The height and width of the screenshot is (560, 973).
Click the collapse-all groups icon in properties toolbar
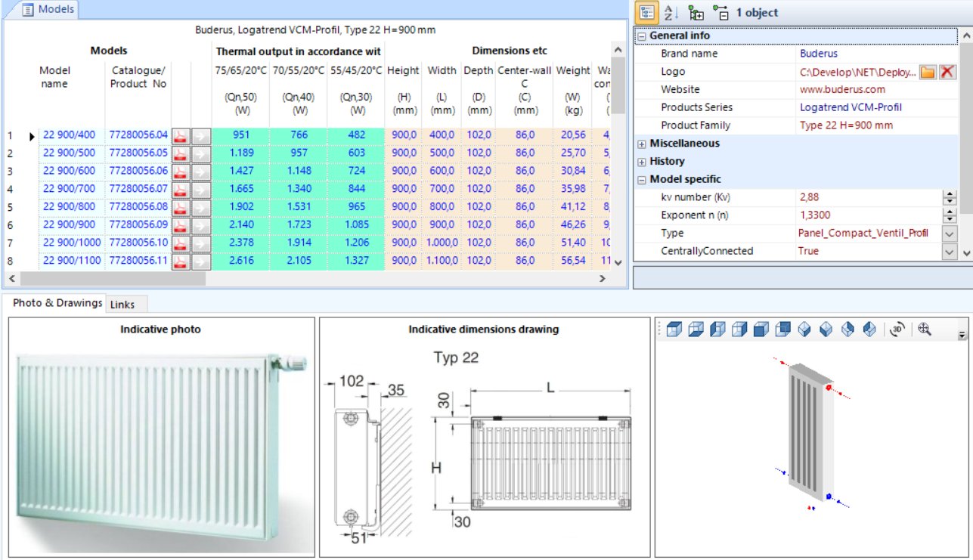click(721, 12)
